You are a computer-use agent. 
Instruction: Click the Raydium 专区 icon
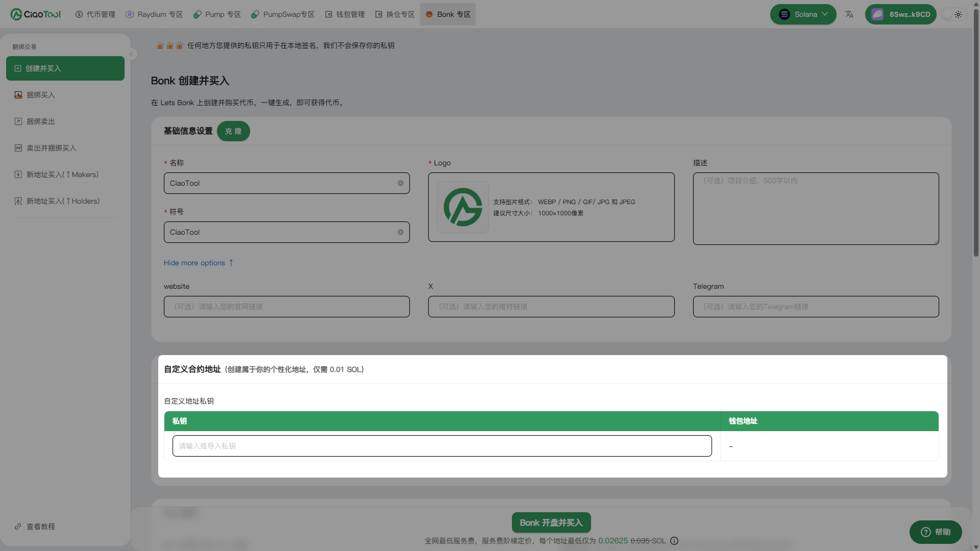[130, 14]
